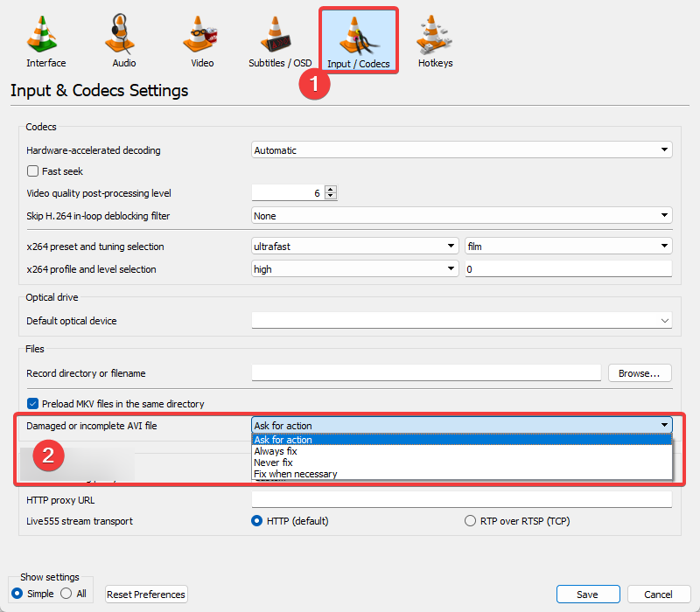This screenshot has width=700, height=612.
Task: Open Hardware-accelerated decoding dropdown
Action: coord(462,150)
